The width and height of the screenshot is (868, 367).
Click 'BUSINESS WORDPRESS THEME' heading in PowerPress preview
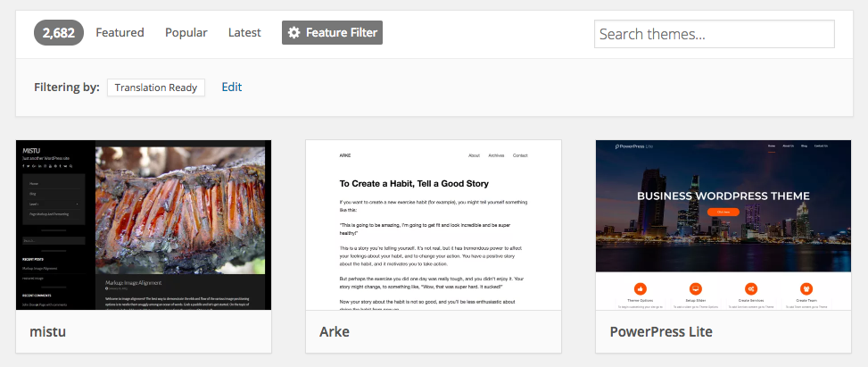click(x=723, y=196)
